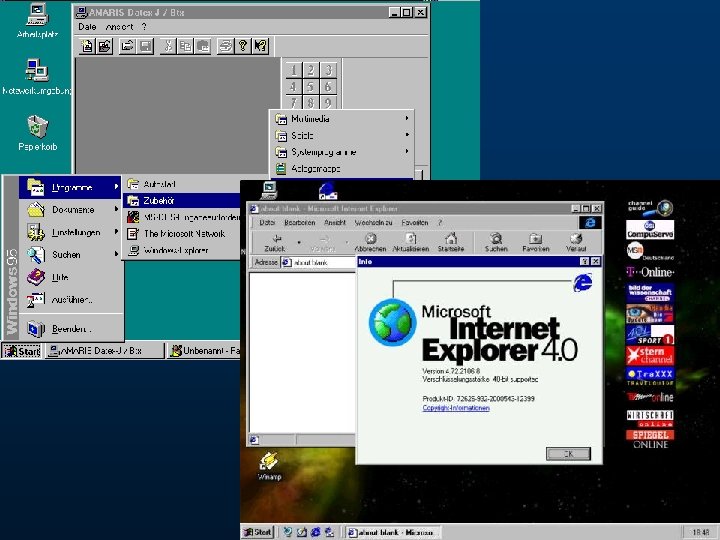The height and width of the screenshot is (540, 720).
Task: Click the 18:48 taskbar clock
Action: (701, 533)
